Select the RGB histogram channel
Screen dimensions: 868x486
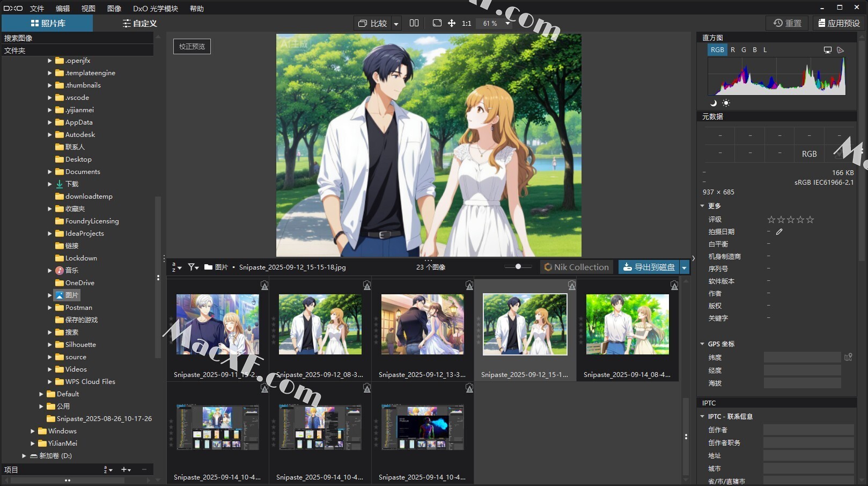click(717, 50)
